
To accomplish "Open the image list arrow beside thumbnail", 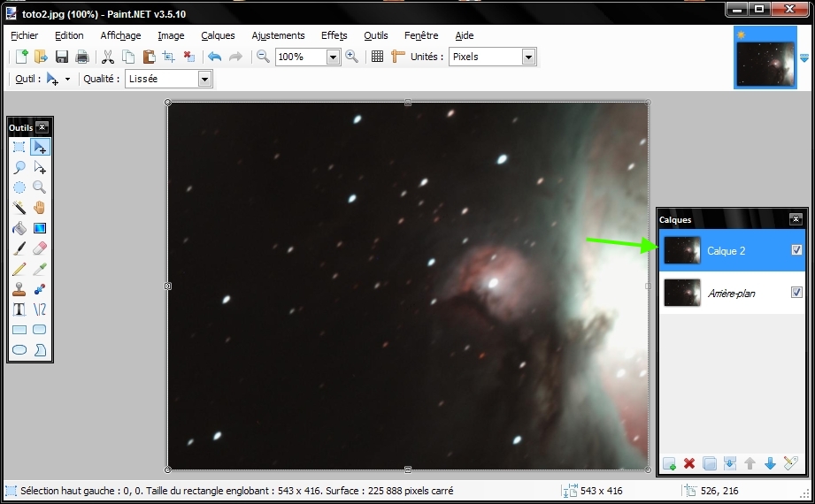I will (804, 57).
